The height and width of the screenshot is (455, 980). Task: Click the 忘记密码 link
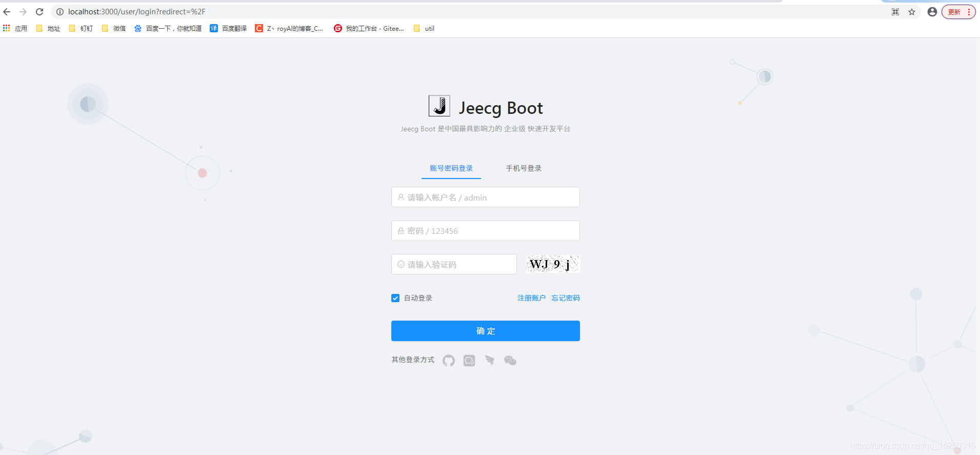pos(566,298)
